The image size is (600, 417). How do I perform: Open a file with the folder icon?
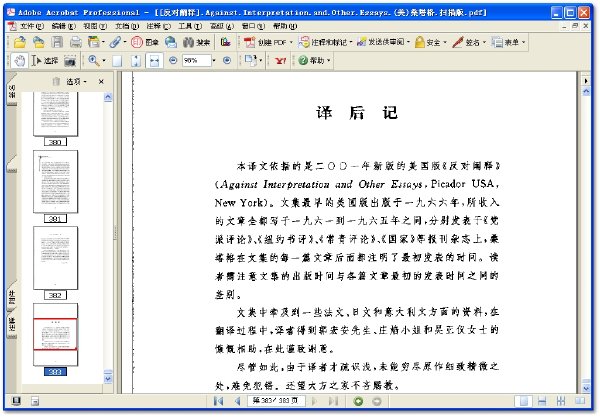click(x=19, y=42)
